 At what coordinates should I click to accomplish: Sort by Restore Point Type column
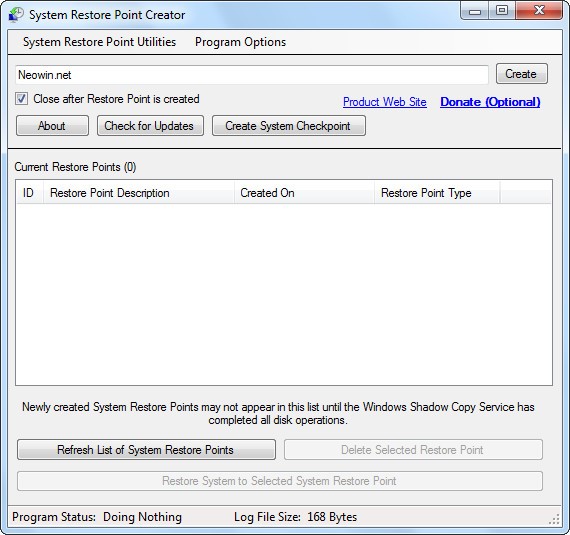(437, 193)
